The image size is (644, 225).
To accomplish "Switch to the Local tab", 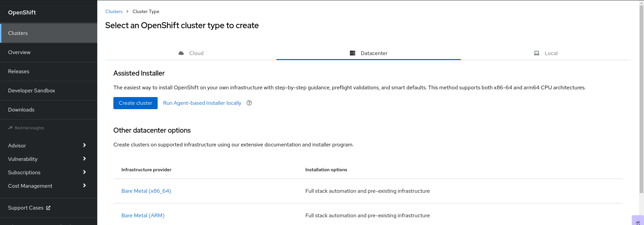I will 546,53.
